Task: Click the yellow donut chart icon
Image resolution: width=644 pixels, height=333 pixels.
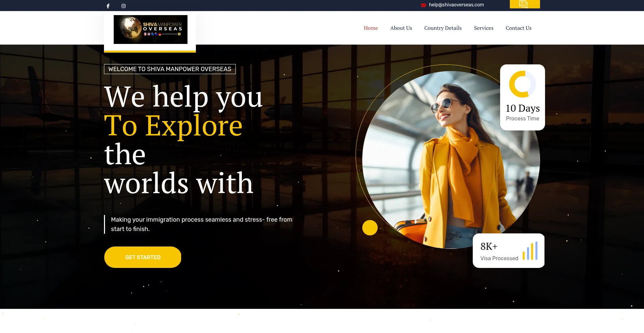Action: coord(522,84)
